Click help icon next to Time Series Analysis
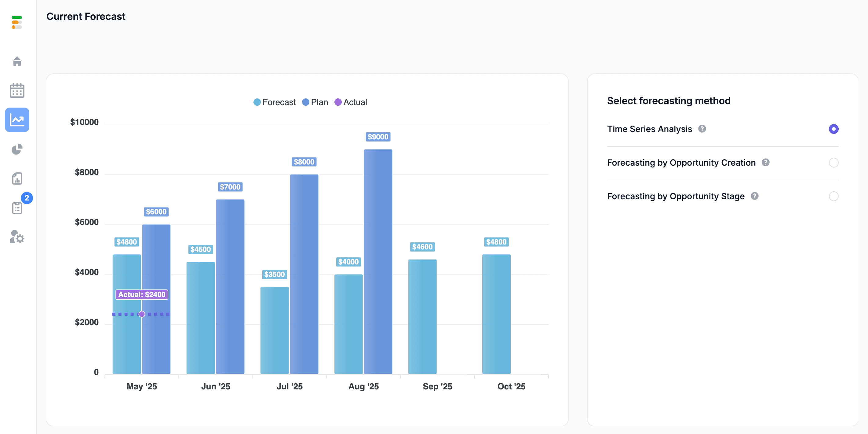 point(702,129)
